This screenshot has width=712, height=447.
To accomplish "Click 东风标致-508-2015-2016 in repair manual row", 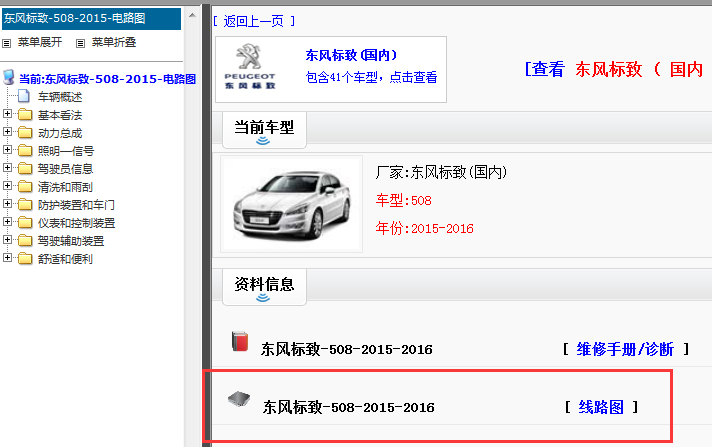I will pyautogui.click(x=346, y=349).
